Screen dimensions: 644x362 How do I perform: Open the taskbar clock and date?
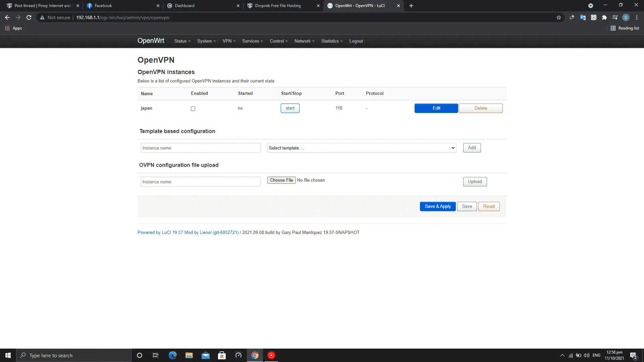point(614,355)
